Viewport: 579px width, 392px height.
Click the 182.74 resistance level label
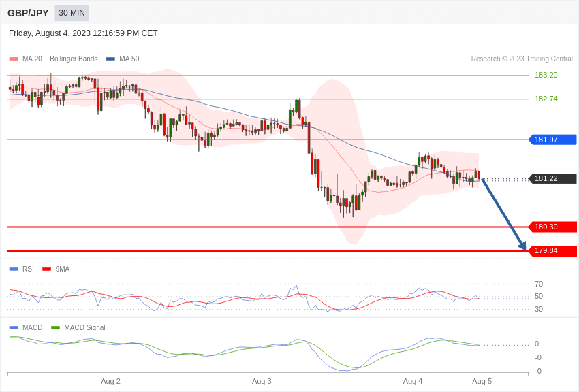[x=546, y=99]
